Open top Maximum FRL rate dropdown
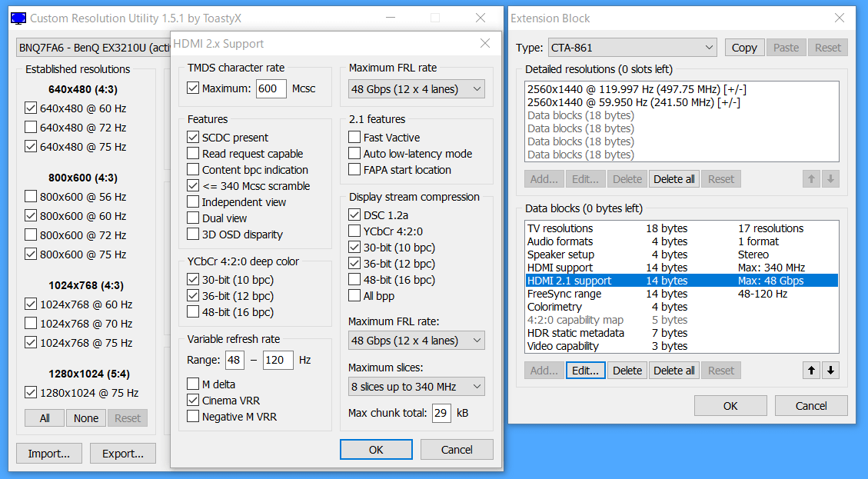The image size is (868, 479). (416, 89)
